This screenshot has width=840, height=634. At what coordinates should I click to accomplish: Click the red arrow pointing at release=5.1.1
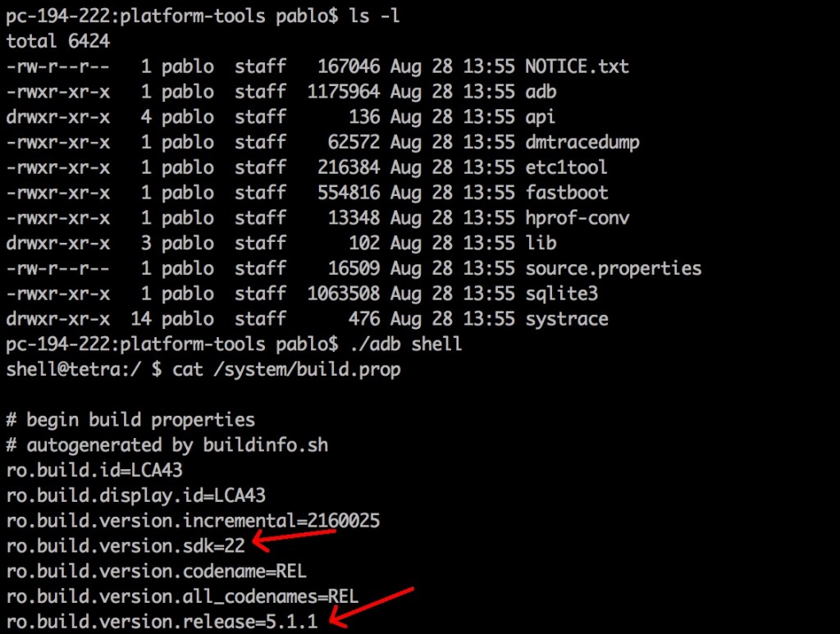tap(373, 607)
